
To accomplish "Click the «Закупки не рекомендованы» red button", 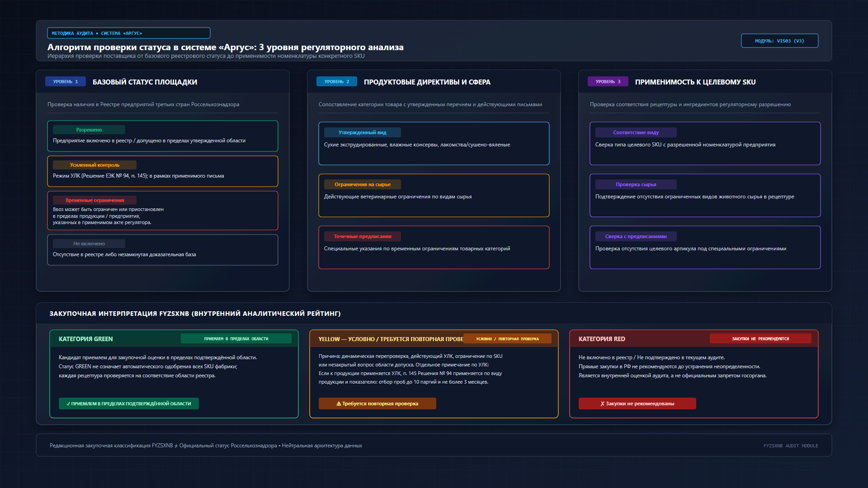I will click(x=637, y=404).
